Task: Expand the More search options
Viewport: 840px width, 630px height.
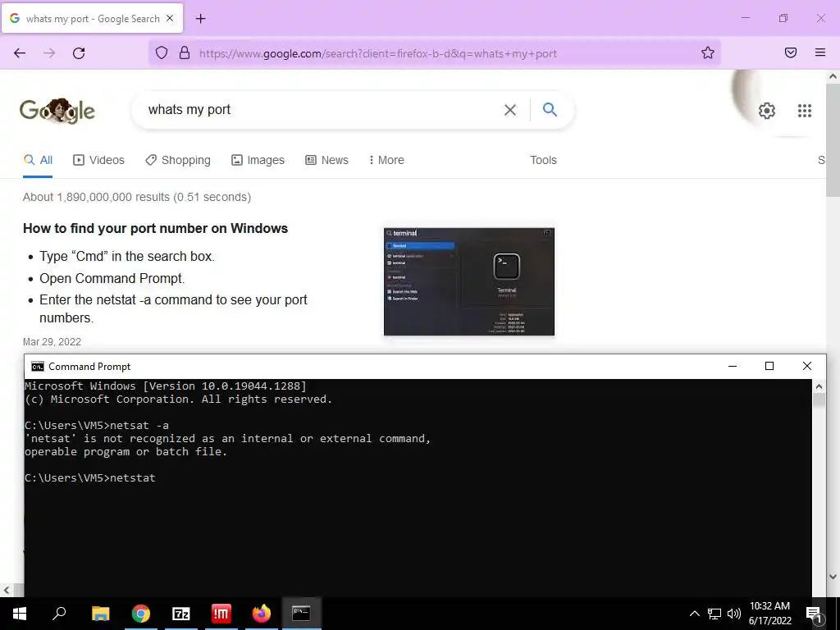Action: coord(387,160)
